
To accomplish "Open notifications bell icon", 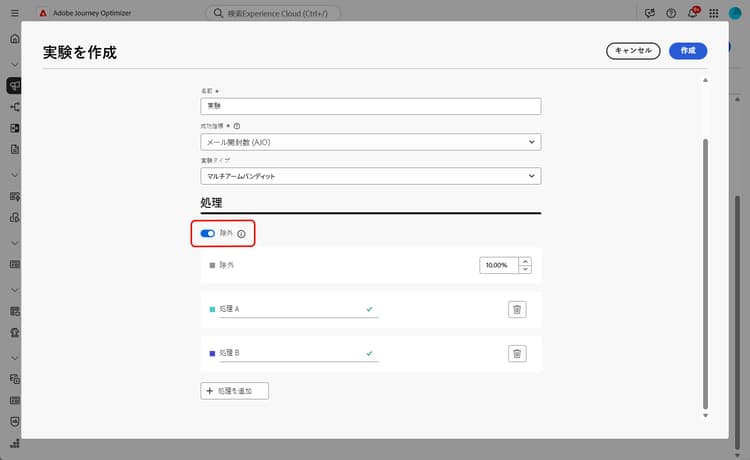I will point(693,13).
